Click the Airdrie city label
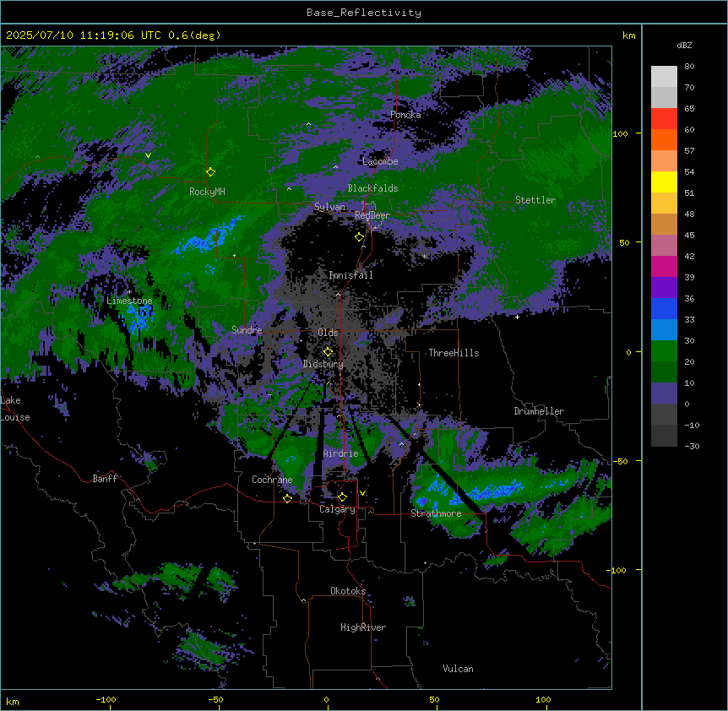This screenshot has height=711, width=728. coord(341,453)
